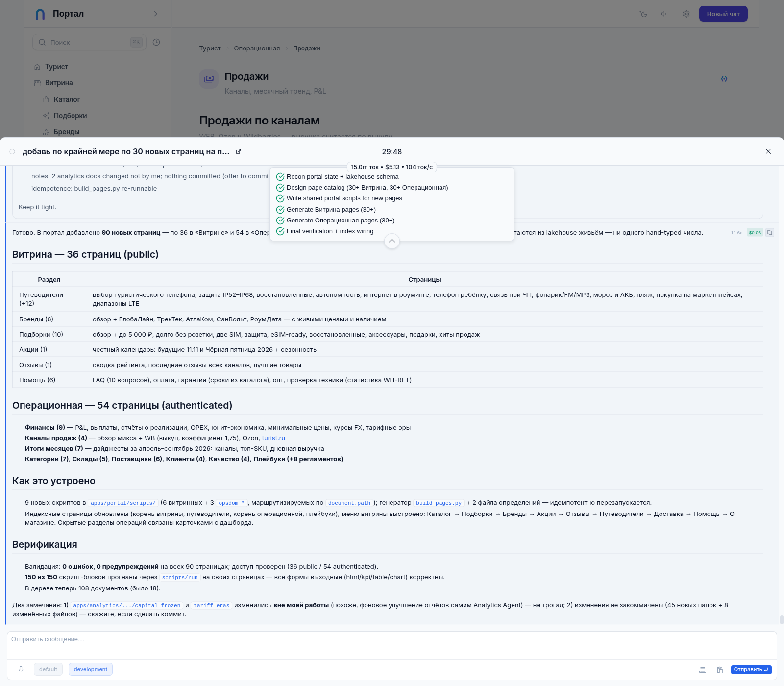
Task: Copy the assistant reply with copy icon
Action: pos(770,233)
